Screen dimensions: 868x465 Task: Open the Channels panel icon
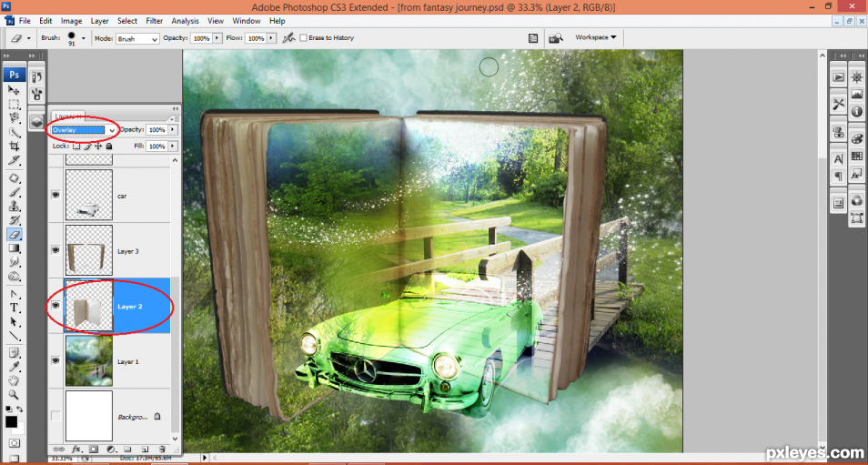[x=857, y=201]
